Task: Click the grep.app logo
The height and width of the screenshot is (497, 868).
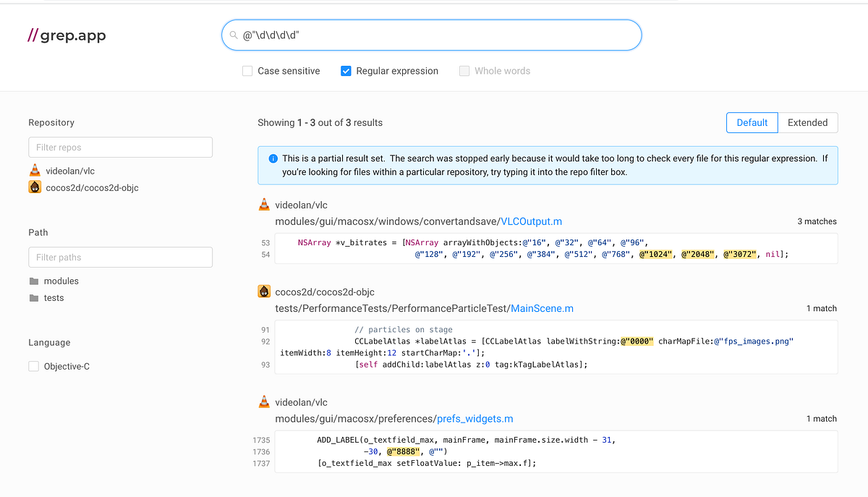Action: pyautogui.click(x=66, y=35)
